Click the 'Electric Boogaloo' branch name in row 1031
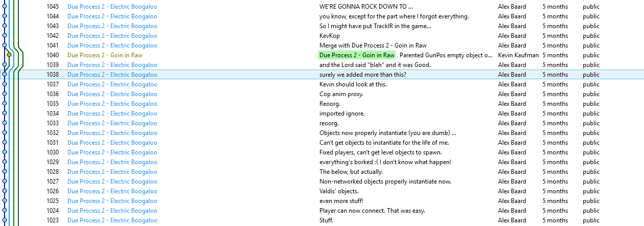The width and height of the screenshot is (644, 226). pos(112,143)
